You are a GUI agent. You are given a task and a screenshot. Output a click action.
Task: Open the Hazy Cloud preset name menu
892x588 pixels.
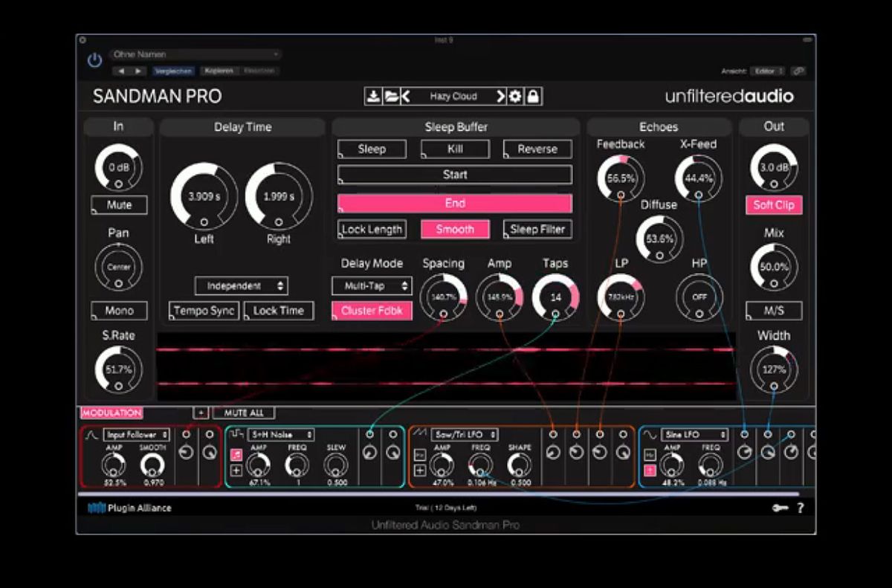[453, 97]
